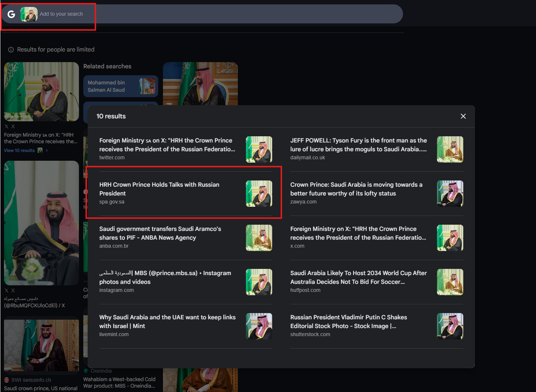Click the Google logo icon
Screen dimensions: 536x392
[x=11, y=14]
